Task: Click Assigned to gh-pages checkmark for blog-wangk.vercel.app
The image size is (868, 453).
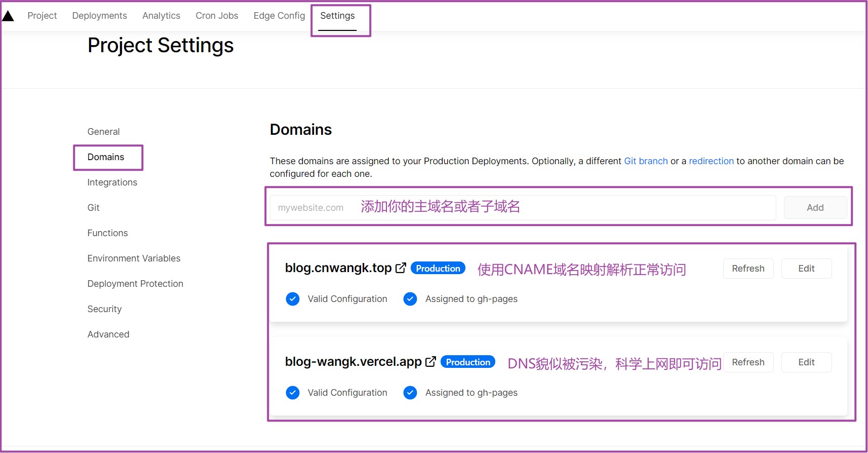Action: point(410,393)
